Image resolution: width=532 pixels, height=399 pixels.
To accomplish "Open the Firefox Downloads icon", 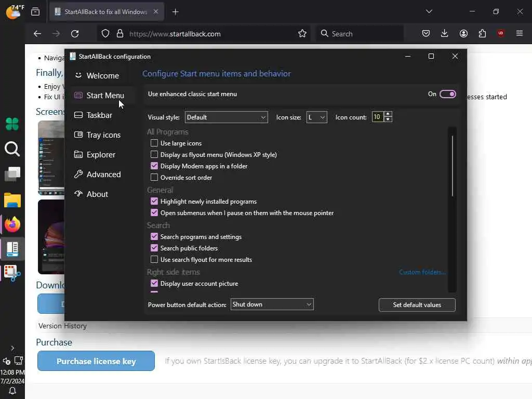I will coord(445,33).
